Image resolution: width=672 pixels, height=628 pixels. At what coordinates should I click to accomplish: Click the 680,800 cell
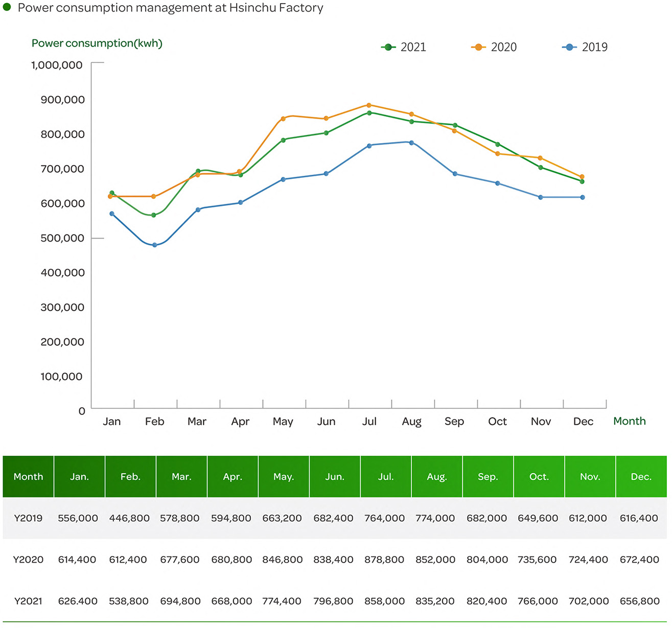(231, 560)
